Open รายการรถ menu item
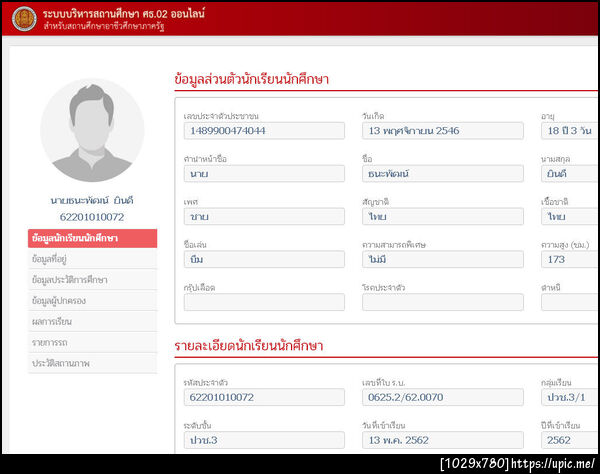Image resolution: width=600 pixels, height=474 pixels. pyautogui.click(x=92, y=342)
